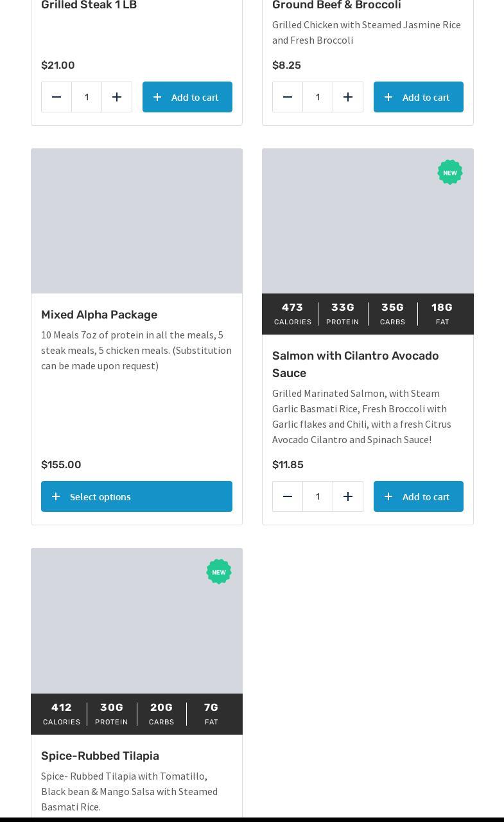
Task: Decrease quantity for Grilled Steak 1 LB
Action: pos(56,97)
